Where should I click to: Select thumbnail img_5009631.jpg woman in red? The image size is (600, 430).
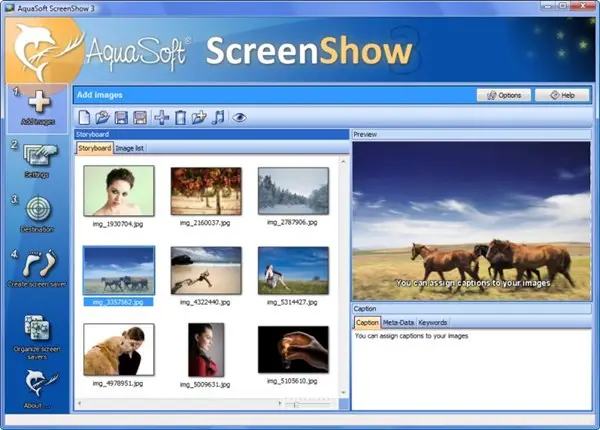[x=206, y=350]
